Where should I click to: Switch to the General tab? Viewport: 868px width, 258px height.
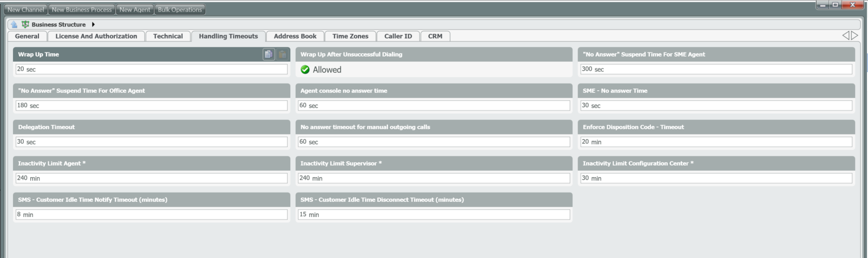coord(27,36)
